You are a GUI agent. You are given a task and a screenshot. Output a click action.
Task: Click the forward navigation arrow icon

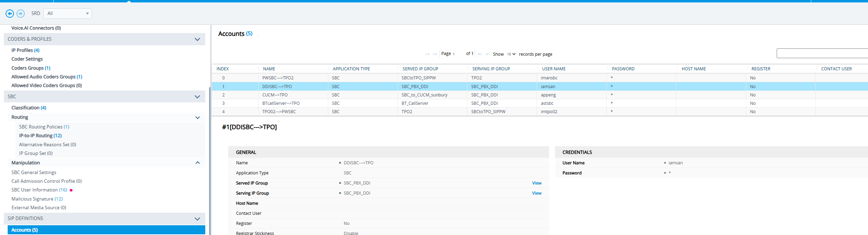[x=21, y=14]
